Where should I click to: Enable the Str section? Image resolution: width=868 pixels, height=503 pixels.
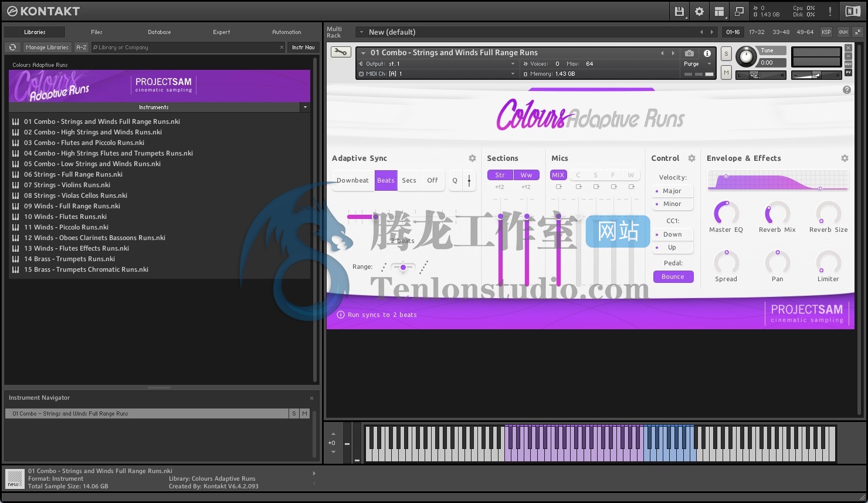[x=500, y=175]
